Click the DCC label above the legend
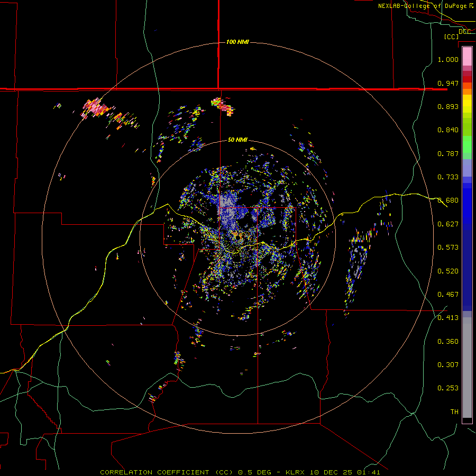Screen dimensions: 476x476 click(465, 31)
